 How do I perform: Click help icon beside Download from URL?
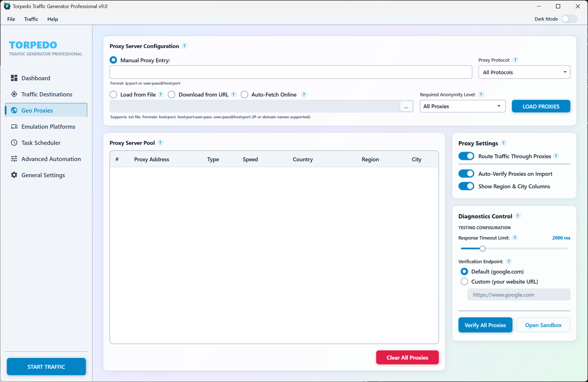coord(234,94)
